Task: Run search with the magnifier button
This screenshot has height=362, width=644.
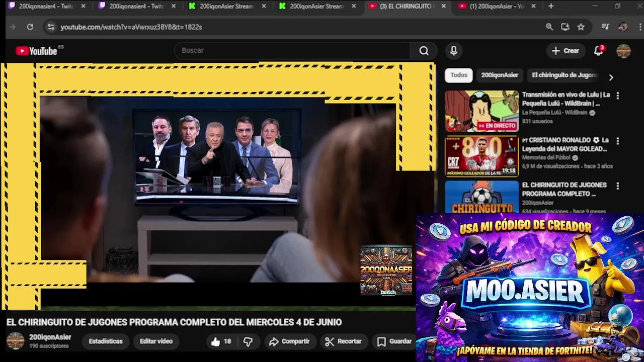Action: [424, 51]
